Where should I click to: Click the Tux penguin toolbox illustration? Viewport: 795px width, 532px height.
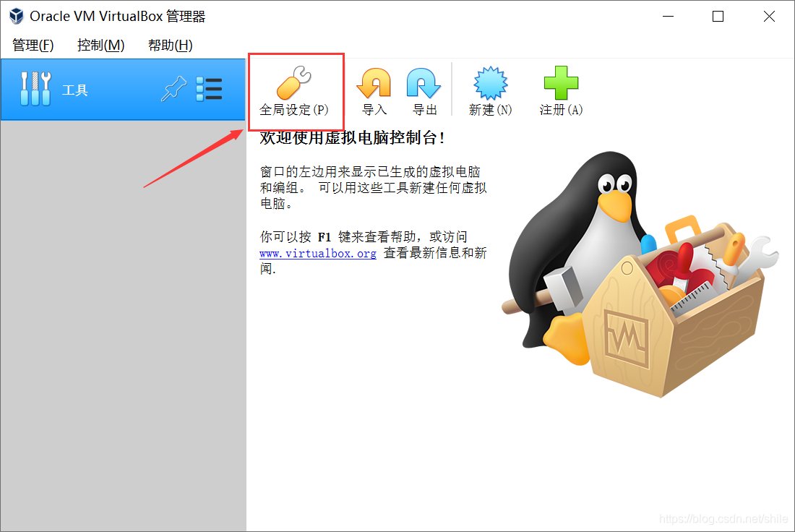(640, 274)
